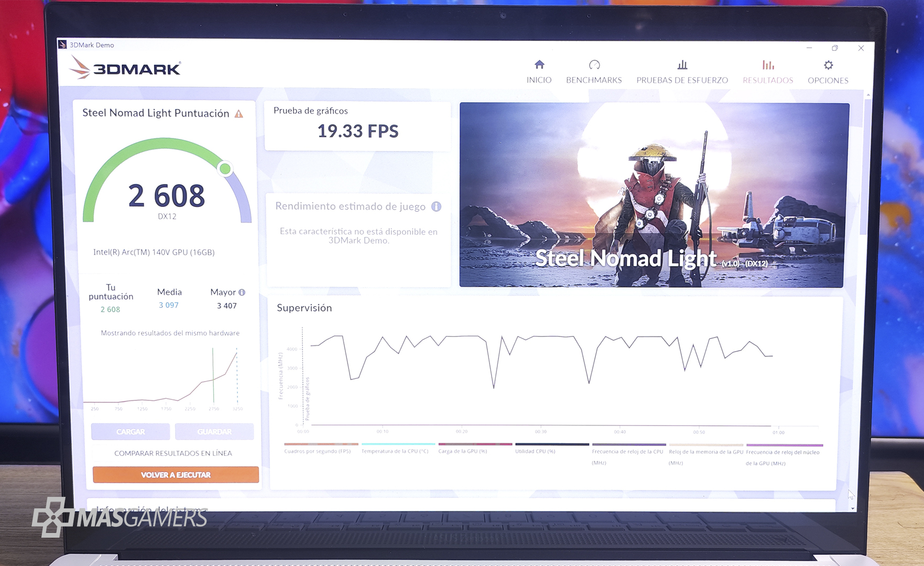Open the Benchmarks gauge icon
Image resolution: width=924 pixels, height=566 pixels.
[x=594, y=65]
